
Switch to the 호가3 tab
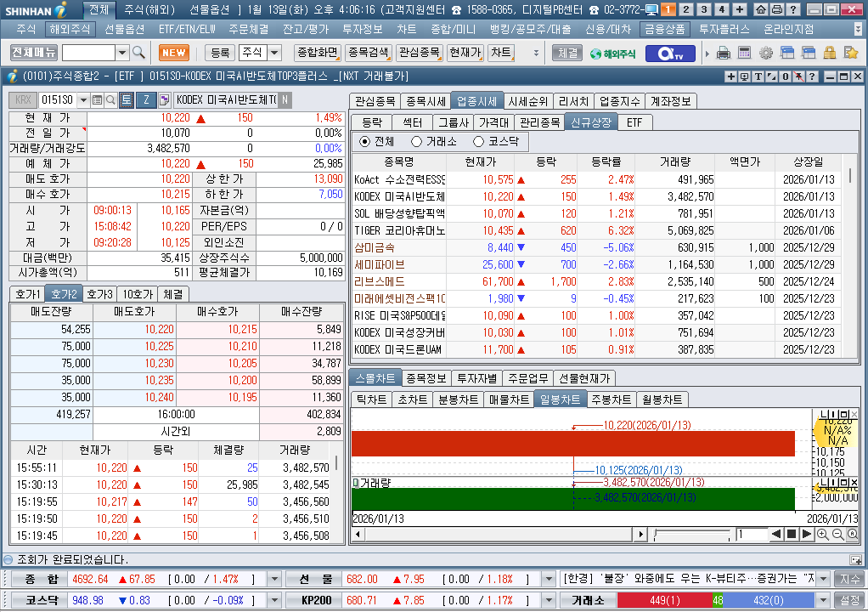pyautogui.click(x=100, y=294)
